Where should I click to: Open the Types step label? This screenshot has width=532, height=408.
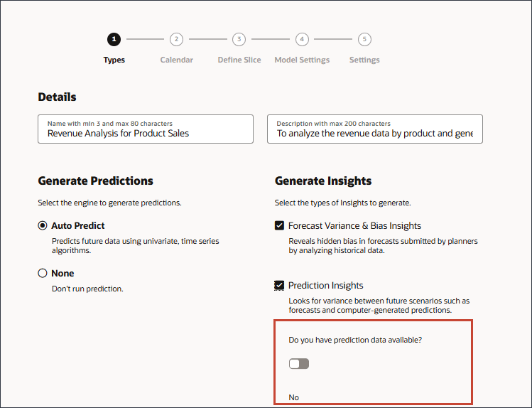tap(114, 60)
